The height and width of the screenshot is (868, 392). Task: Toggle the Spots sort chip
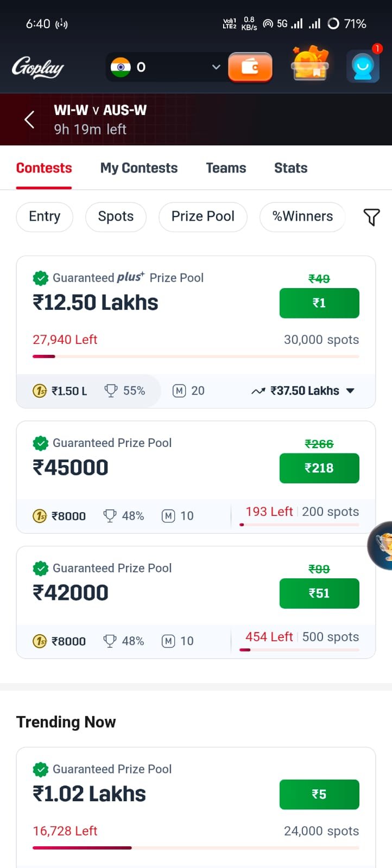[x=116, y=216]
